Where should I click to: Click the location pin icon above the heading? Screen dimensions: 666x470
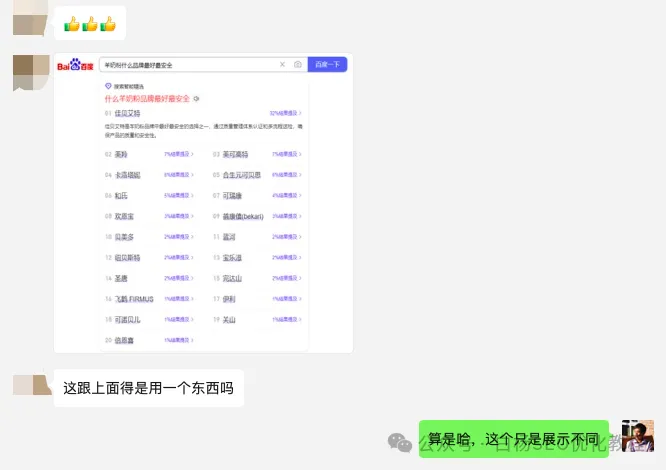click(108, 86)
